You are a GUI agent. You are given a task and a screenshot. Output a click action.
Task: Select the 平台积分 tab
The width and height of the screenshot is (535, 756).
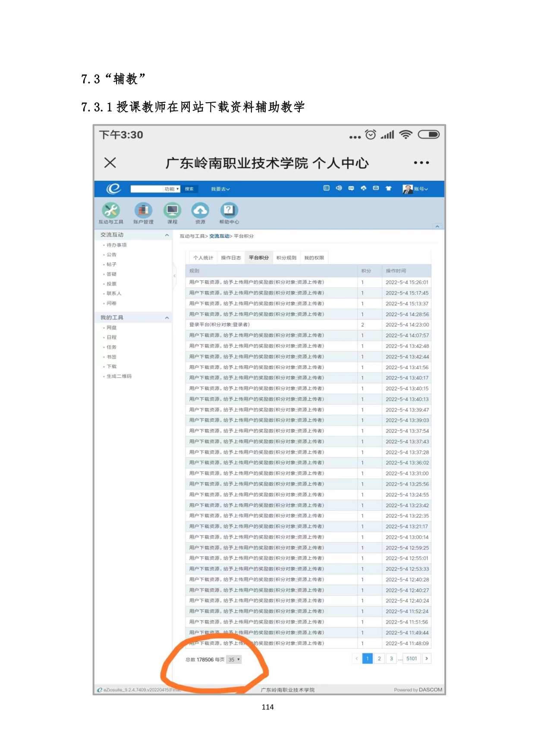pos(258,257)
